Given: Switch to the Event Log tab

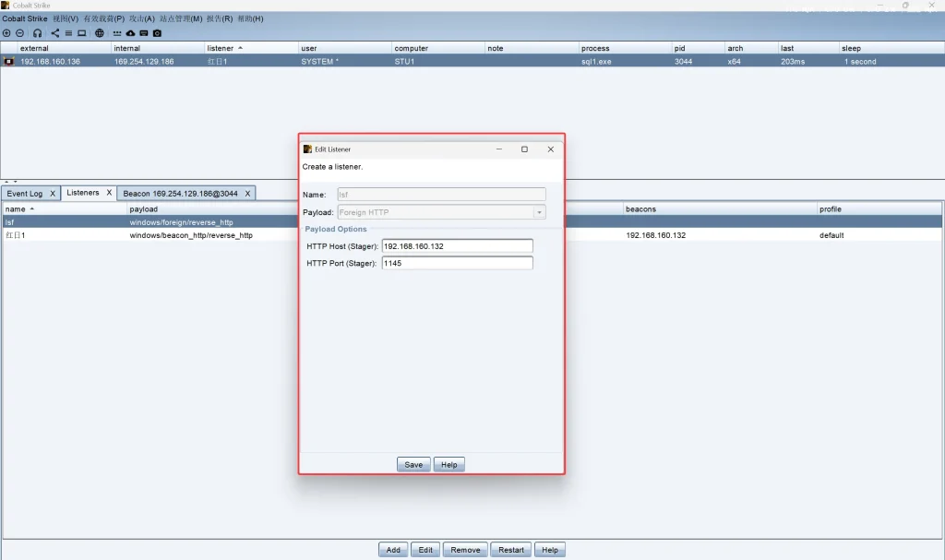Looking at the screenshot, I should 25,194.
